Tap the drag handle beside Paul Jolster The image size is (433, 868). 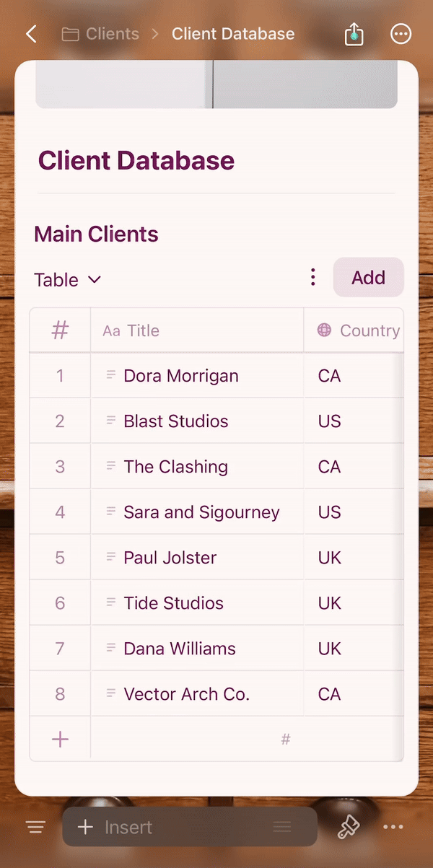tap(110, 557)
